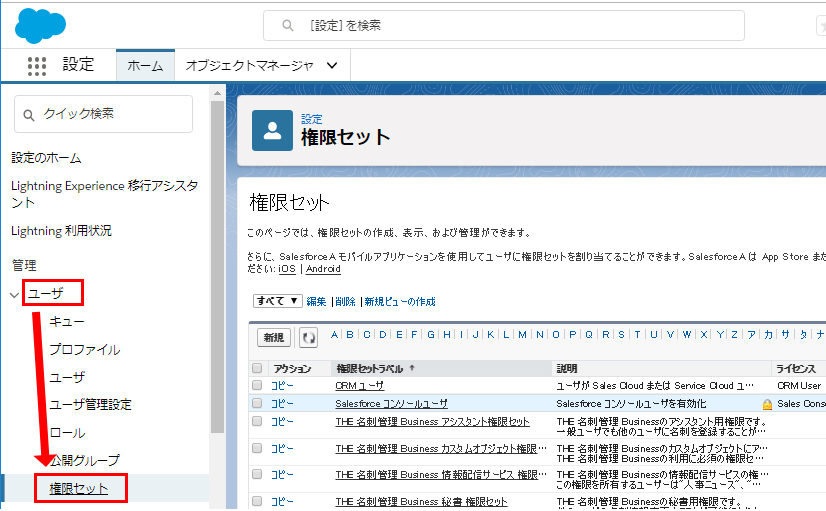Collapse the ユーザ tree section chevron

pyautogui.click(x=14, y=295)
